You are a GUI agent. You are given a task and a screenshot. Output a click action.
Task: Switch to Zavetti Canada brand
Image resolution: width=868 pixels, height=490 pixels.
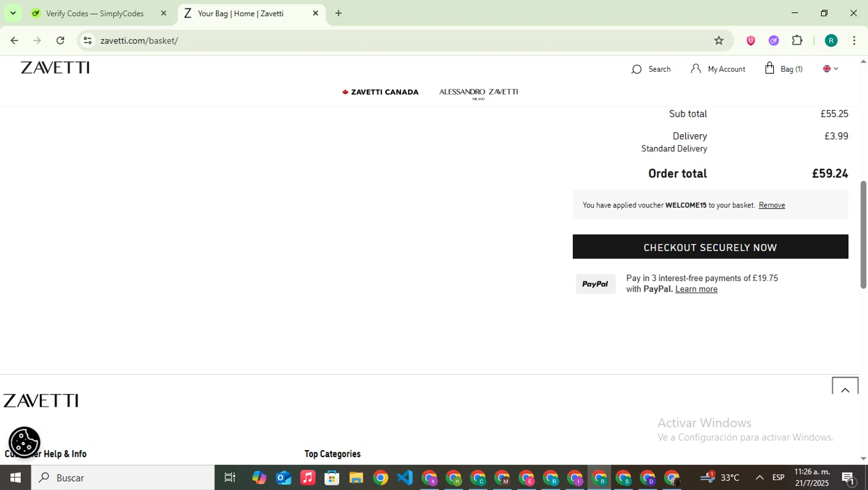pos(380,92)
